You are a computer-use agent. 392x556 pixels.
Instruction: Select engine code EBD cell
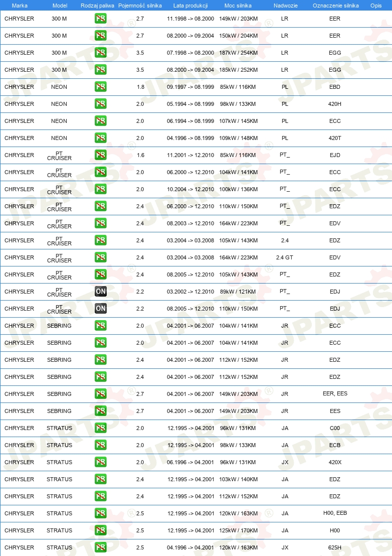[335, 87]
